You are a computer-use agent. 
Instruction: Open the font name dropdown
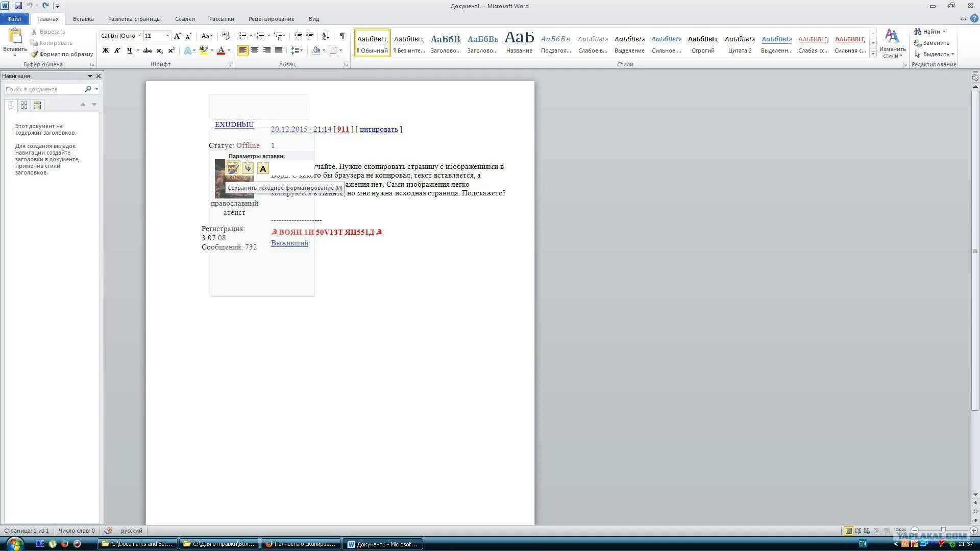click(x=139, y=36)
